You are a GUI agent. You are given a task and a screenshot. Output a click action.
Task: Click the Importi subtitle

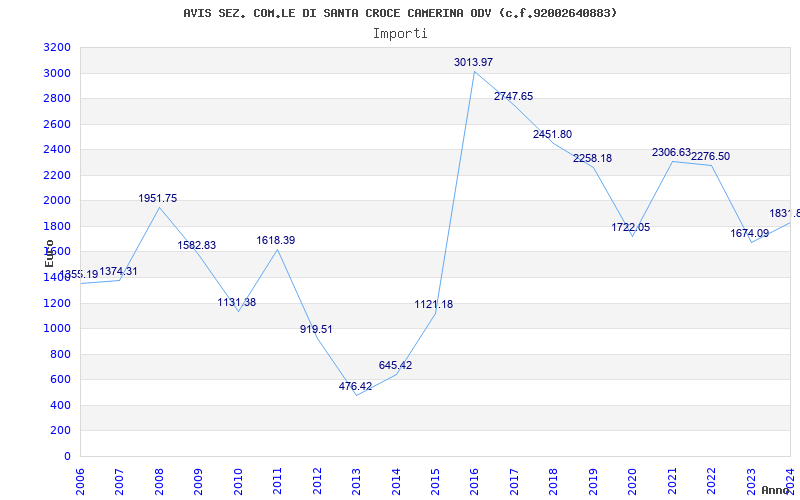[x=400, y=34]
